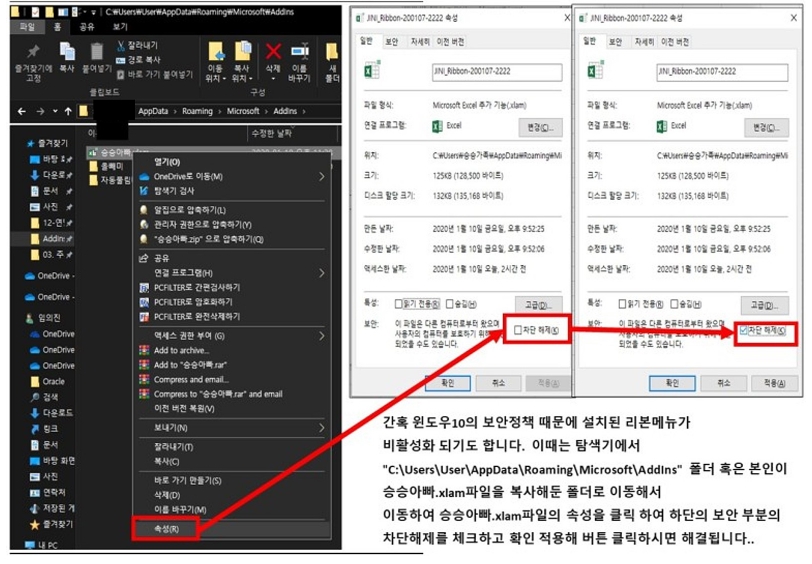Open the 복사 위치 copy-to icon
Image resolution: width=812 pixels, height=564 pixels.
point(242,51)
